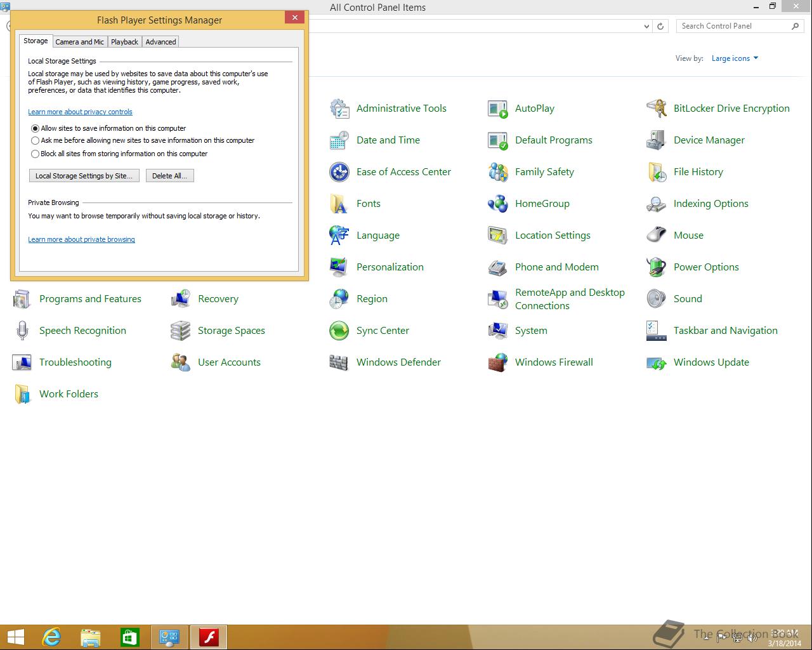Open the Speech Recognition microphone icon
Image resolution: width=812 pixels, height=650 pixels.
click(22, 331)
